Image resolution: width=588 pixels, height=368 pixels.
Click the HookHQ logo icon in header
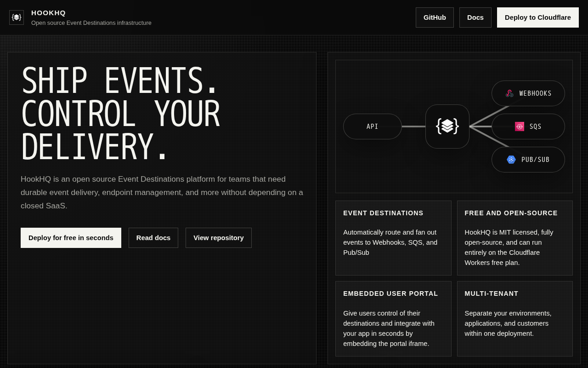click(x=17, y=17)
